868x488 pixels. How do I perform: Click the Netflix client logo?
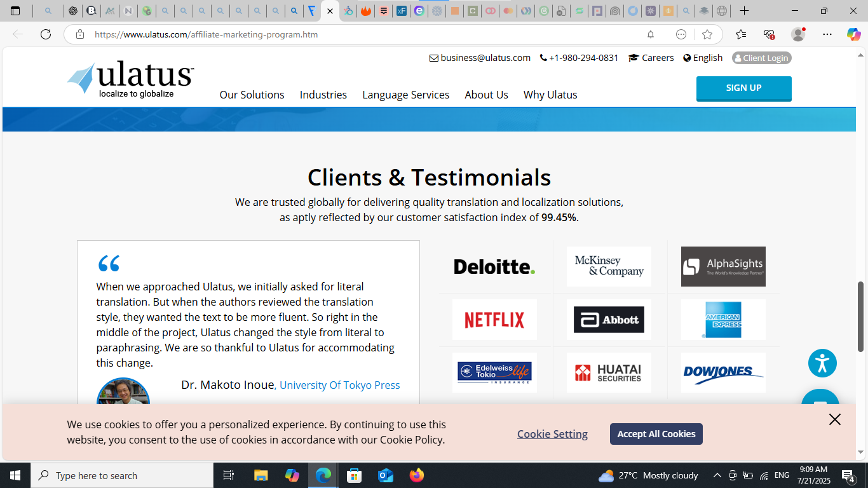click(494, 320)
